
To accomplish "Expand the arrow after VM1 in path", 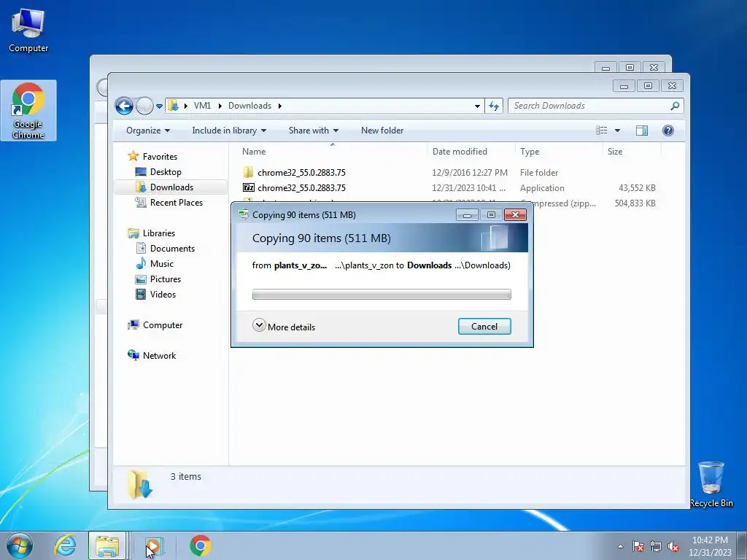I will coord(220,106).
